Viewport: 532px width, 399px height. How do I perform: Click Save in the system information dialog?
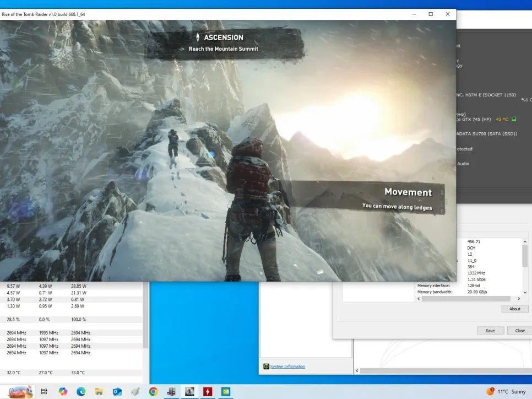[x=490, y=331]
